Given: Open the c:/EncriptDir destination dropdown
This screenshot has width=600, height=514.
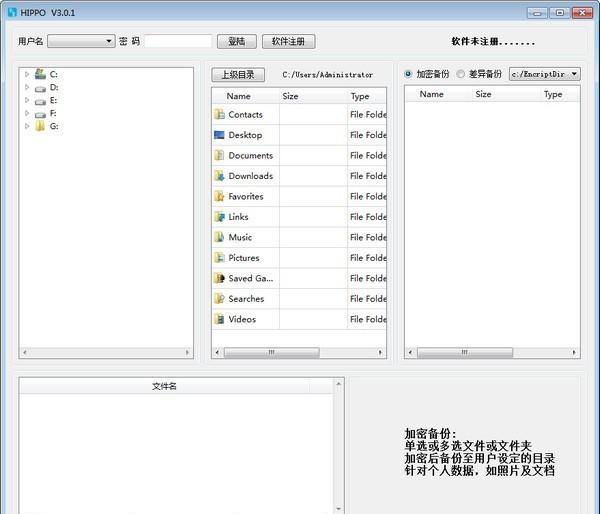Looking at the screenshot, I should [x=545, y=74].
